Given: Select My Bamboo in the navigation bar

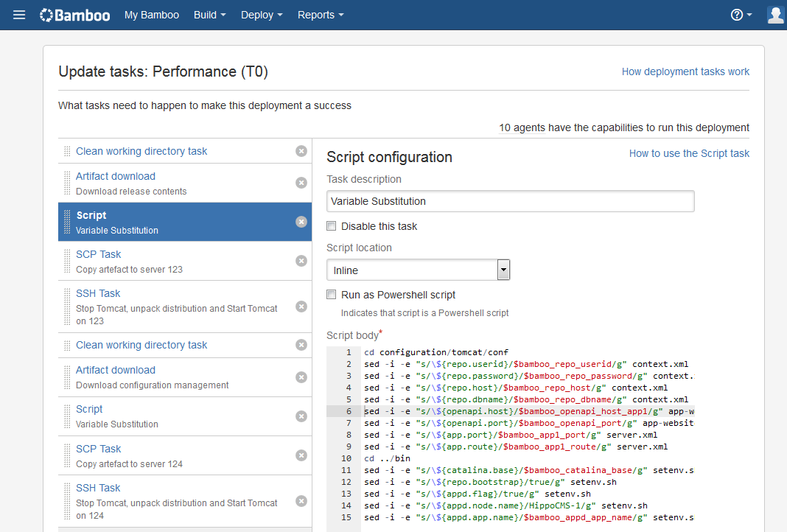Looking at the screenshot, I should point(152,14).
